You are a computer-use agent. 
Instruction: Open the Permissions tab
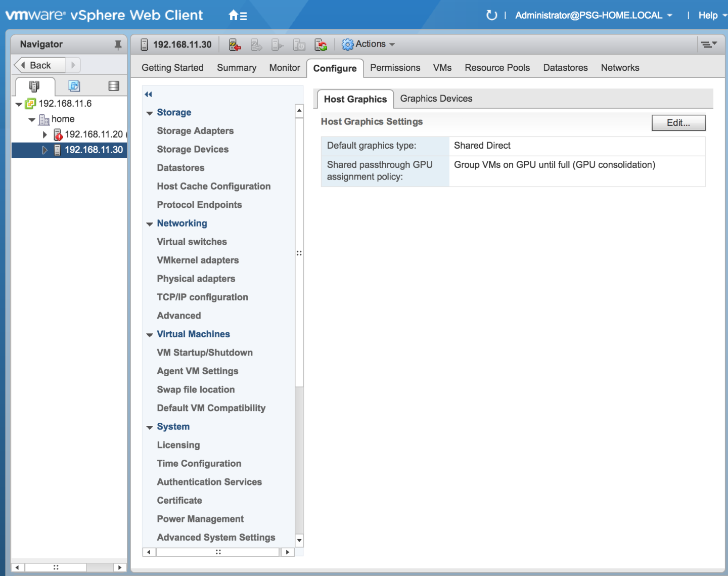(395, 67)
